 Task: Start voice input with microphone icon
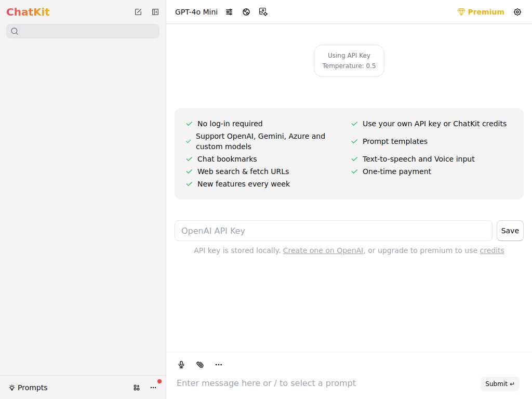[181, 364]
